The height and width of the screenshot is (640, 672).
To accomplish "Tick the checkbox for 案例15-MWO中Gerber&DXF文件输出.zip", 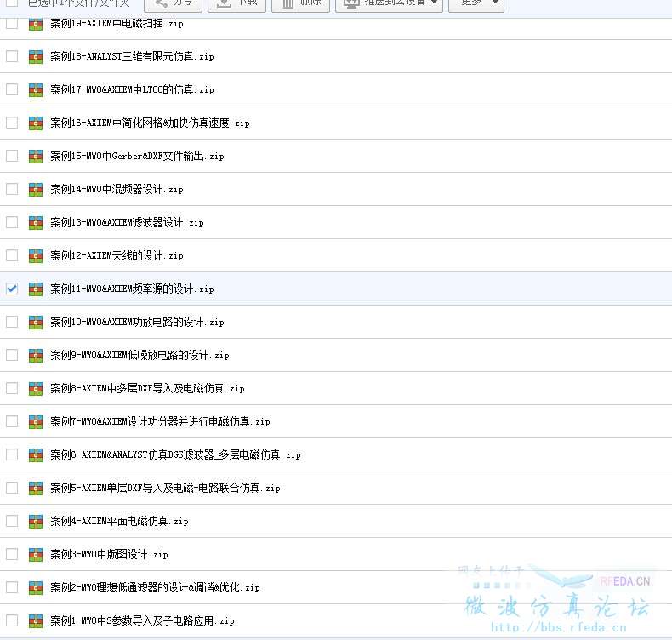I will click(x=12, y=156).
